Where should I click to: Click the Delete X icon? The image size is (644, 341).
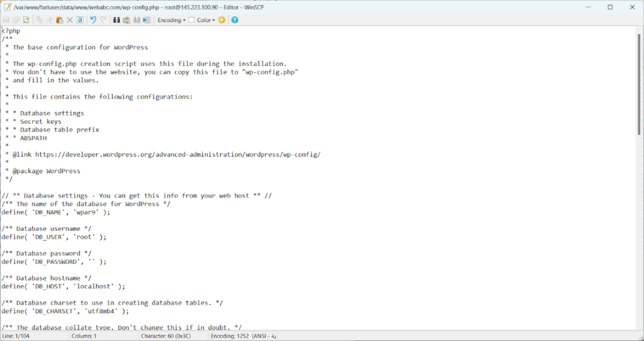coord(70,19)
